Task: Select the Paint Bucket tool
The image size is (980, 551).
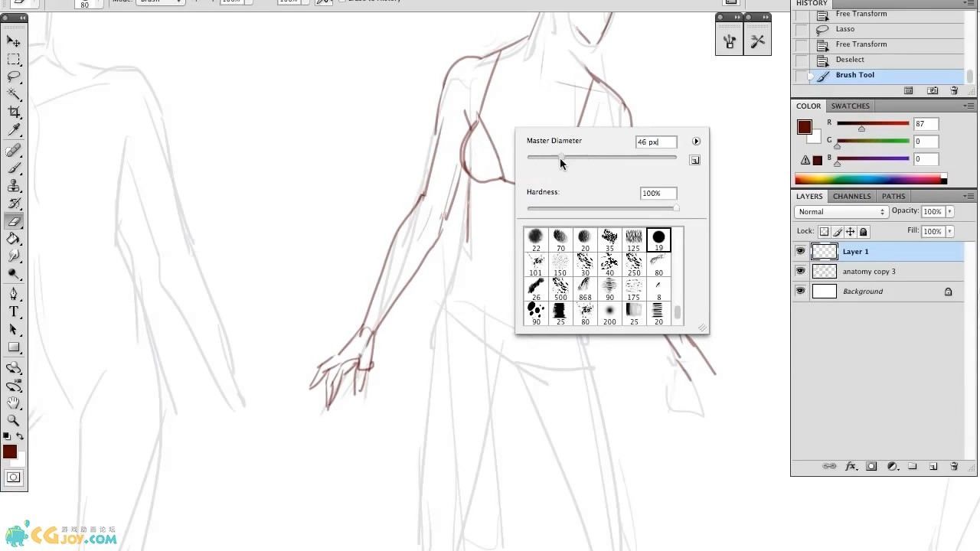Action: (x=14, y=239)
